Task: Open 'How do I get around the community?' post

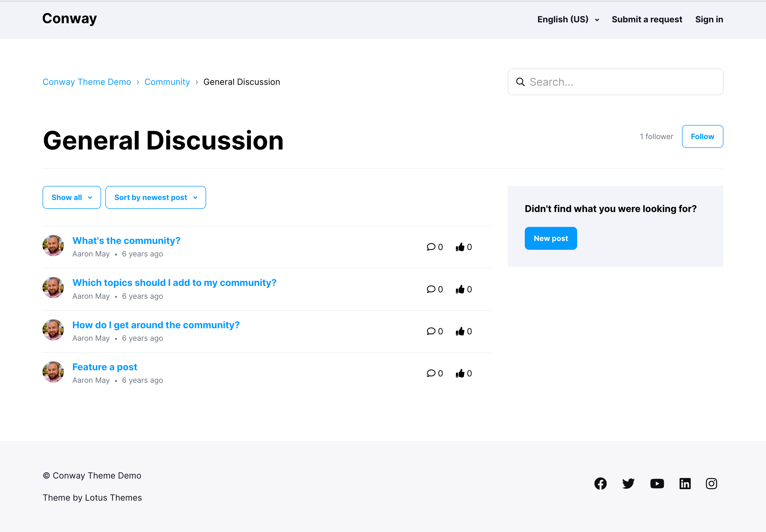Action: click(x=156, y=325)
